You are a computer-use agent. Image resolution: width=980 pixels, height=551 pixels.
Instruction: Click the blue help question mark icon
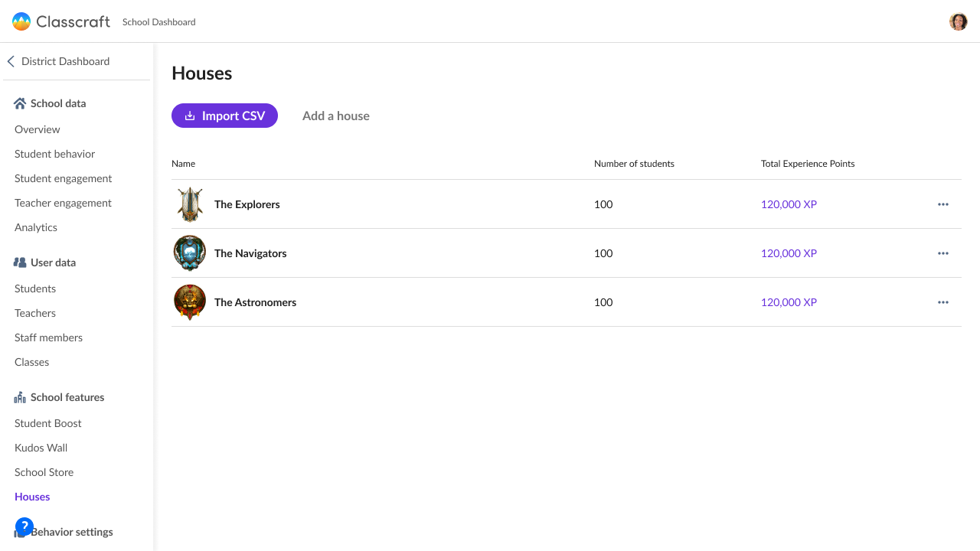[24, 527]
